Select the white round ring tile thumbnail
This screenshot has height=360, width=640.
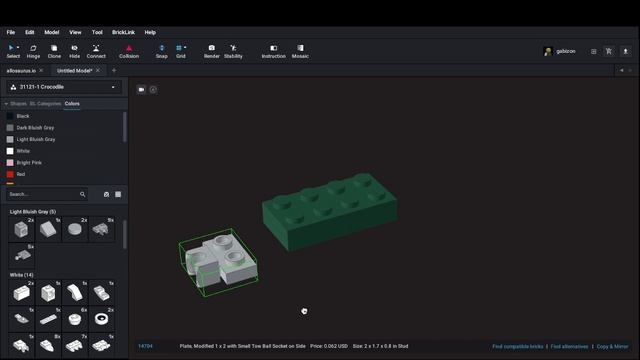pos(102,319)
